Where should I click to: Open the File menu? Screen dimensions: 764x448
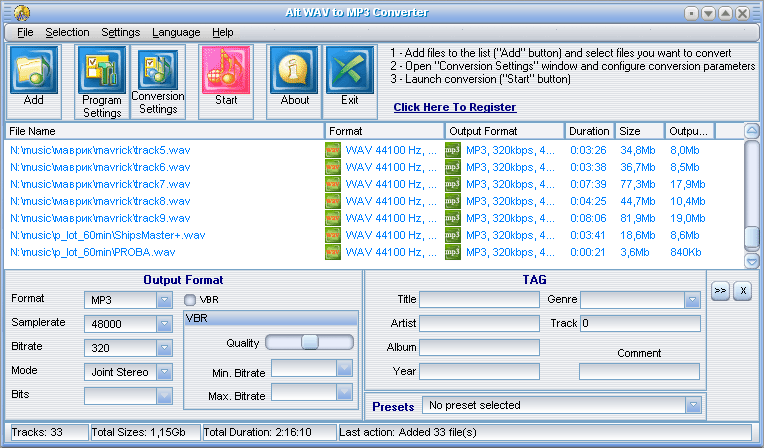25,32
